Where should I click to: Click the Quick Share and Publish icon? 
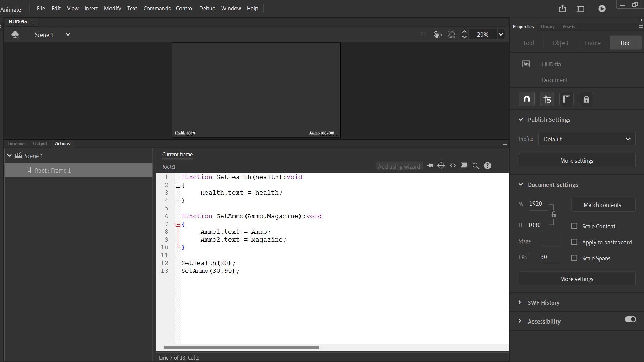pyautogui.click(x=562, y=9)
